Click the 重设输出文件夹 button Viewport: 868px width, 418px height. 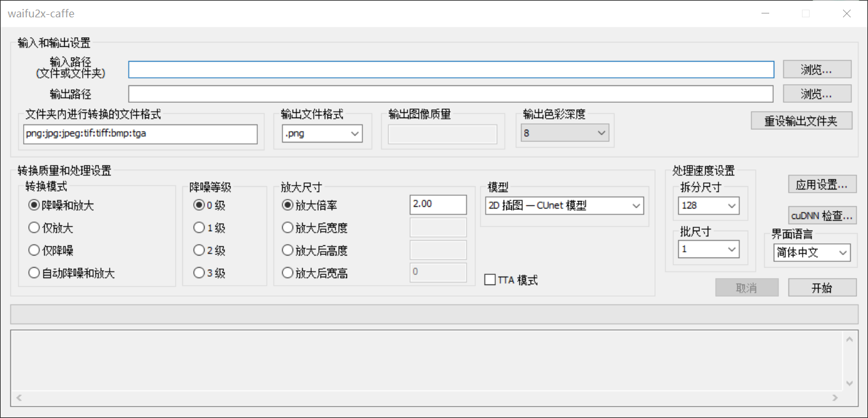(x=801, y=121)
